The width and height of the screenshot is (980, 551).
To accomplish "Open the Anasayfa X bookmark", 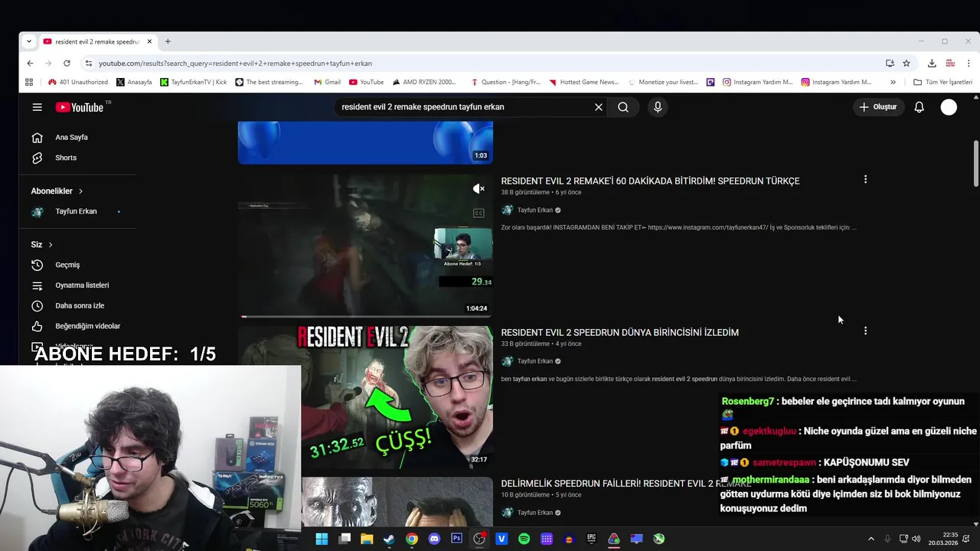I will click(134, 82).
